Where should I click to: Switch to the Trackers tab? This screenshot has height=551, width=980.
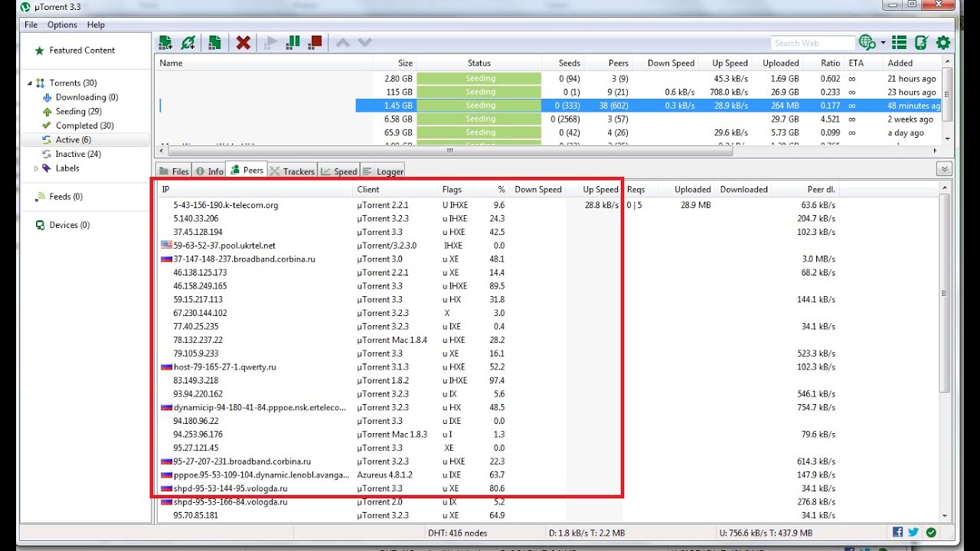(292, 171)
